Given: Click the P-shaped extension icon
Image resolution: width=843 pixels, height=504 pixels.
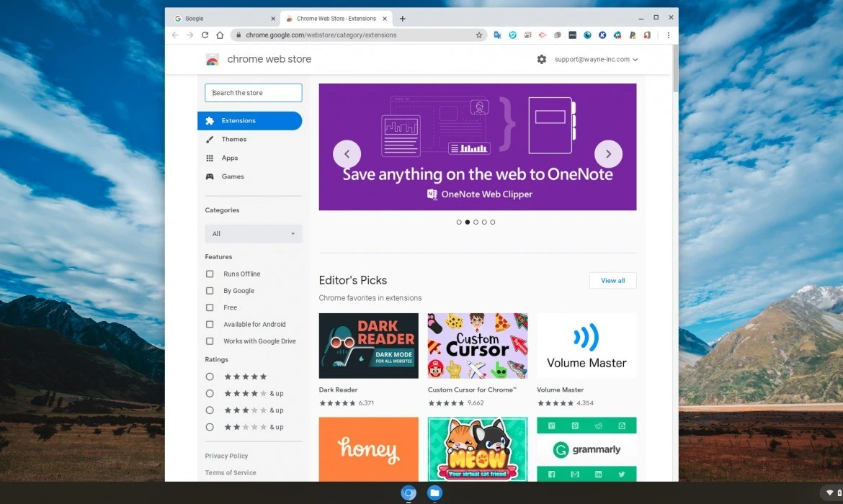Looking at the screenshot, I should coord(633,35).
